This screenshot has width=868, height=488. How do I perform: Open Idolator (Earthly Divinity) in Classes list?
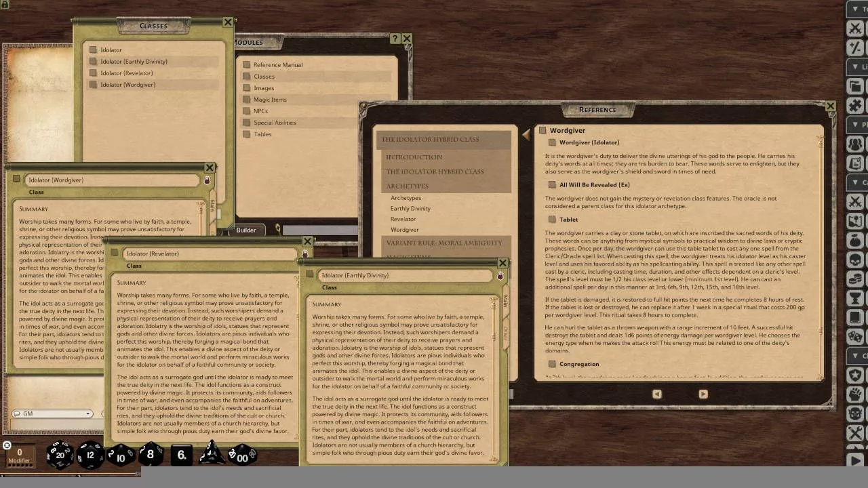pyautogui.click(x=134, y=62)
